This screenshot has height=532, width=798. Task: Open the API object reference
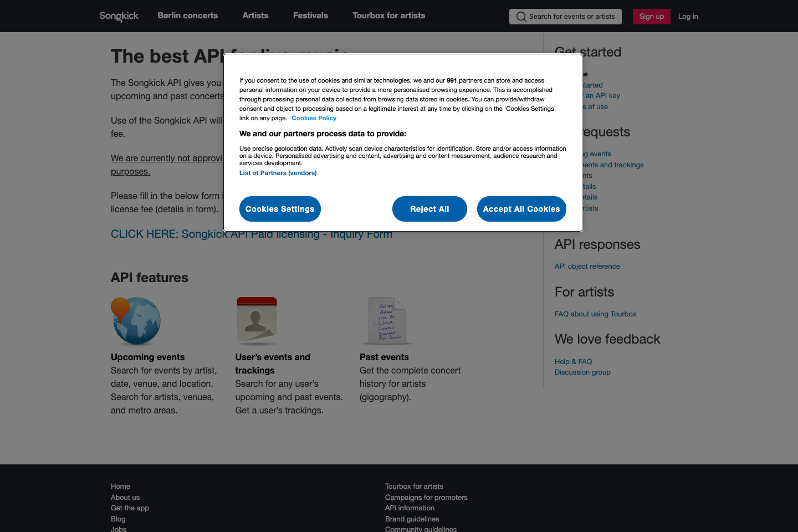click(x=587, y=266)
